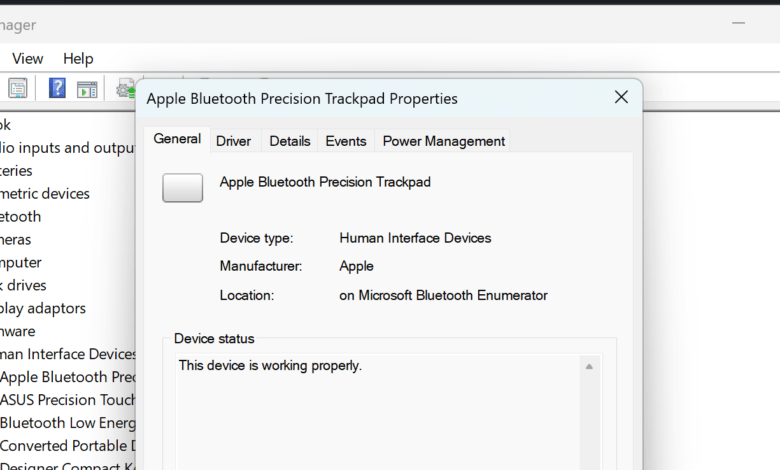Click the Device status scrollbar up arrow

click(589, 367)
